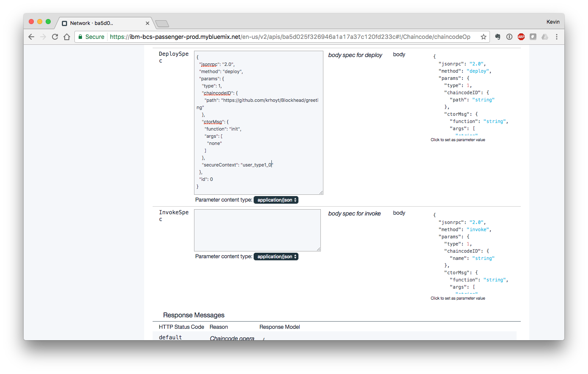Click the green Secure padlock indicator
588x374 pixels.
click(x=91, y=37)
